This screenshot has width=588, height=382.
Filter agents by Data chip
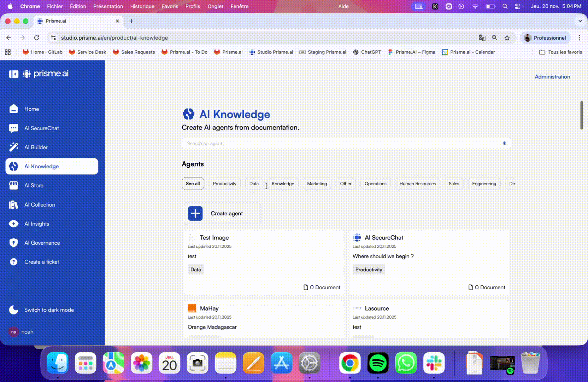click(x=254, y=184)
